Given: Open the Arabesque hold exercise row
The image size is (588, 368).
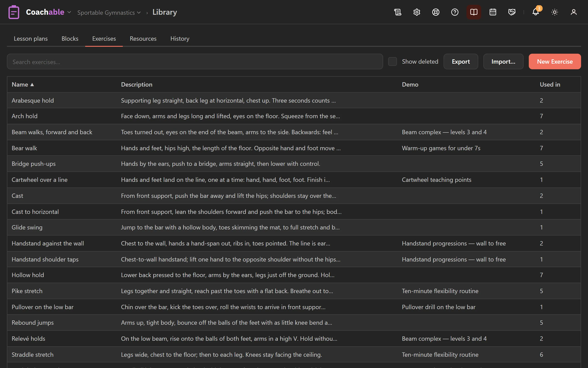Looking at the screenshot, I should [x=294, y=100].
